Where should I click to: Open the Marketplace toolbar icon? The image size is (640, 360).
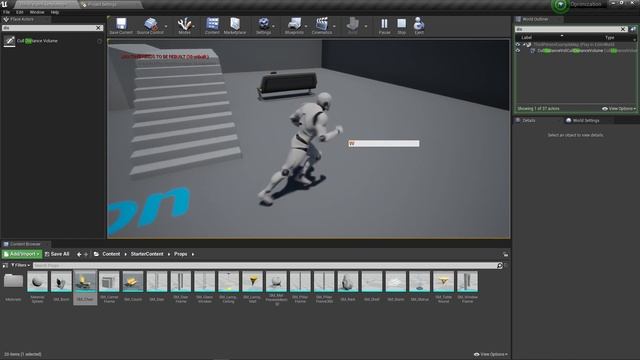click(x=235, y=26)
